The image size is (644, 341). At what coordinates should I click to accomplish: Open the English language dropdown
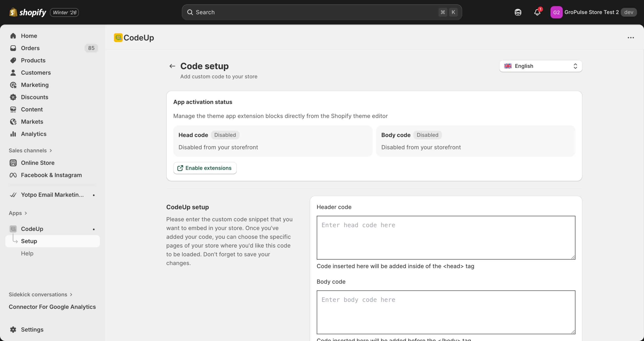pos(540,66)
